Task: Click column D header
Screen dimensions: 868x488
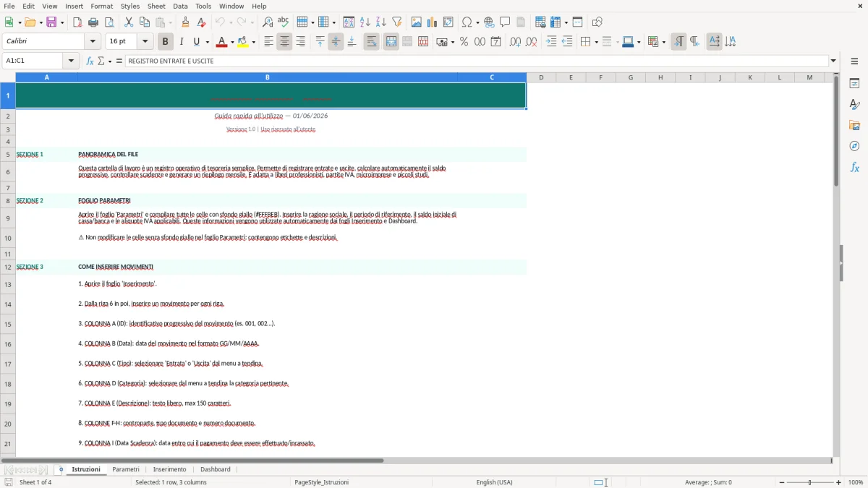Action: [x=541, y=77]
